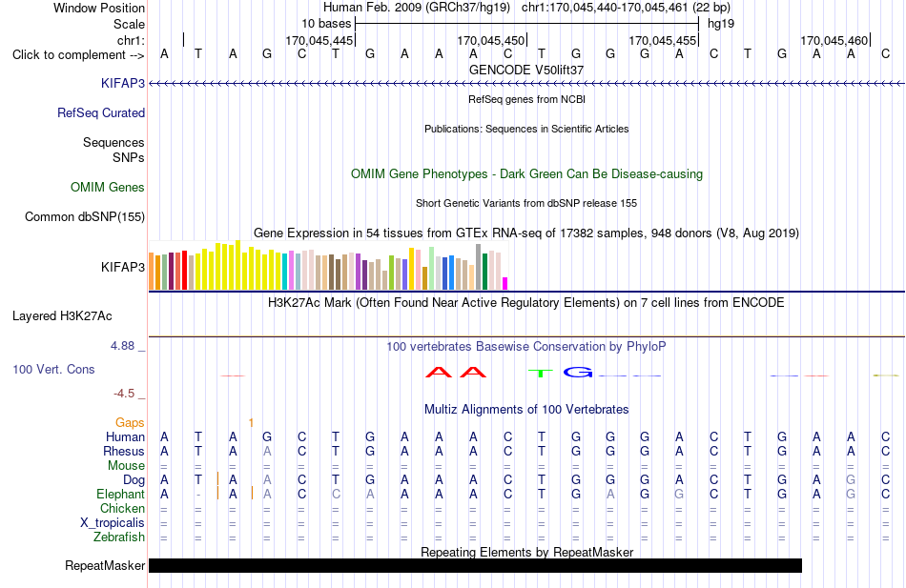This screenshot has width=906, height=588.
Task: Open the RefSeq Curated track label
Action: click(100, 112)
